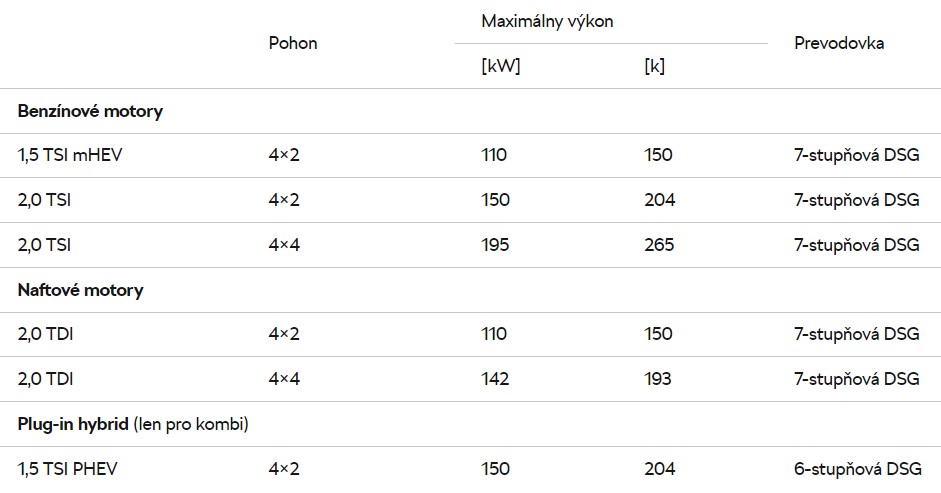Click the [kW] subheader
The image size is (941, 493).
(501, 66)
